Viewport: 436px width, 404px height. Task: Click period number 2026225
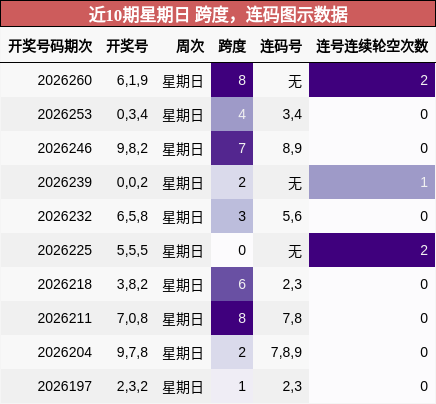pos(65,250)
